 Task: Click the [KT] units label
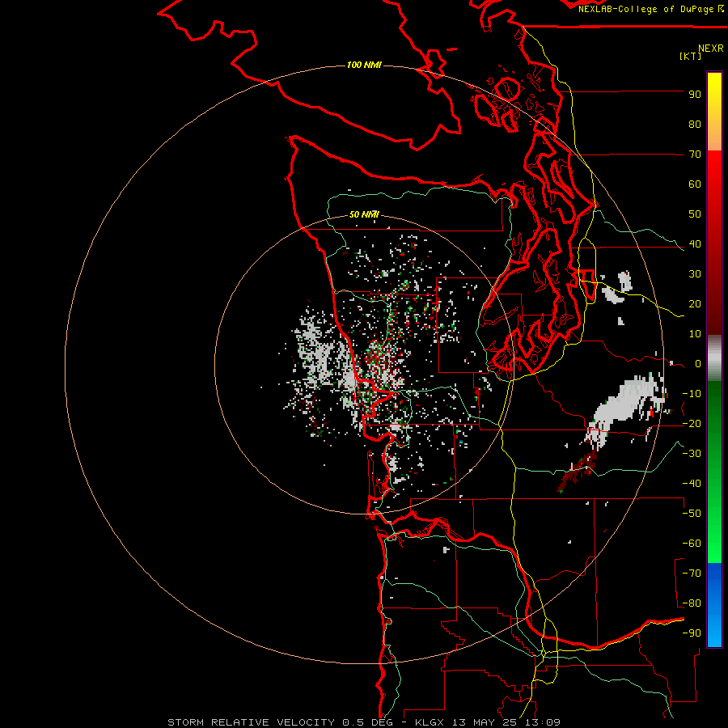point(690,56)
